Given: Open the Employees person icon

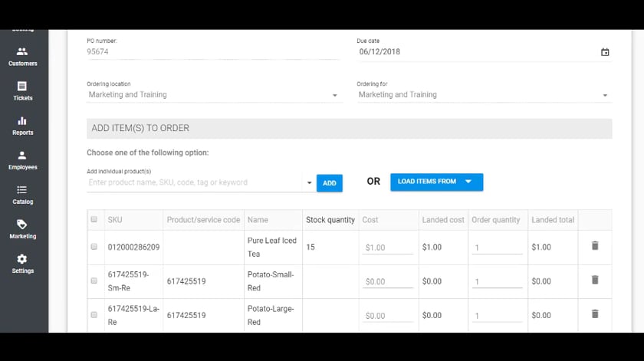Looking at the screenshot, I should point(22,156).
